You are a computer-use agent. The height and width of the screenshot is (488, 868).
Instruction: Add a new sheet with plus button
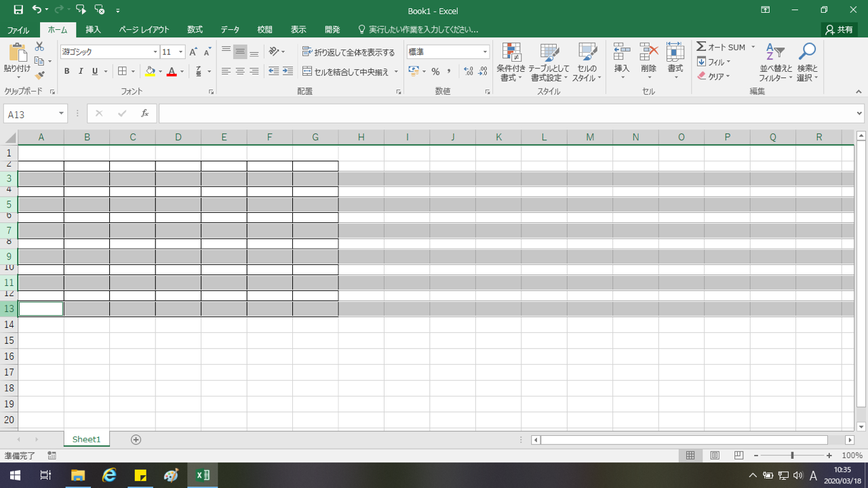point(136,439)
